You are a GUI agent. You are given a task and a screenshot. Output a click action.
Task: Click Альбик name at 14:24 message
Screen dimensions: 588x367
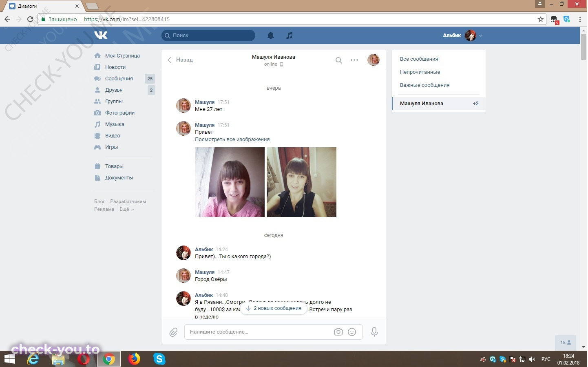pyautogui.click(x=204, y=250)
